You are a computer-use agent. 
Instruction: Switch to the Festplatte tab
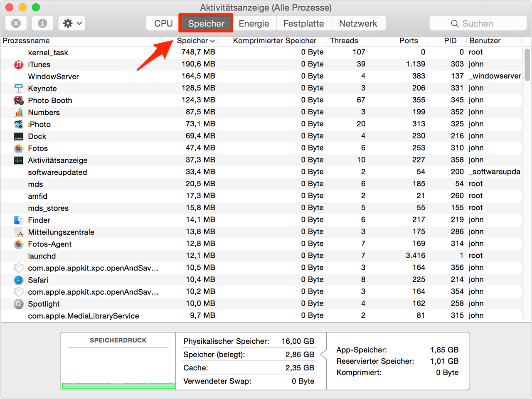(303, 24)
